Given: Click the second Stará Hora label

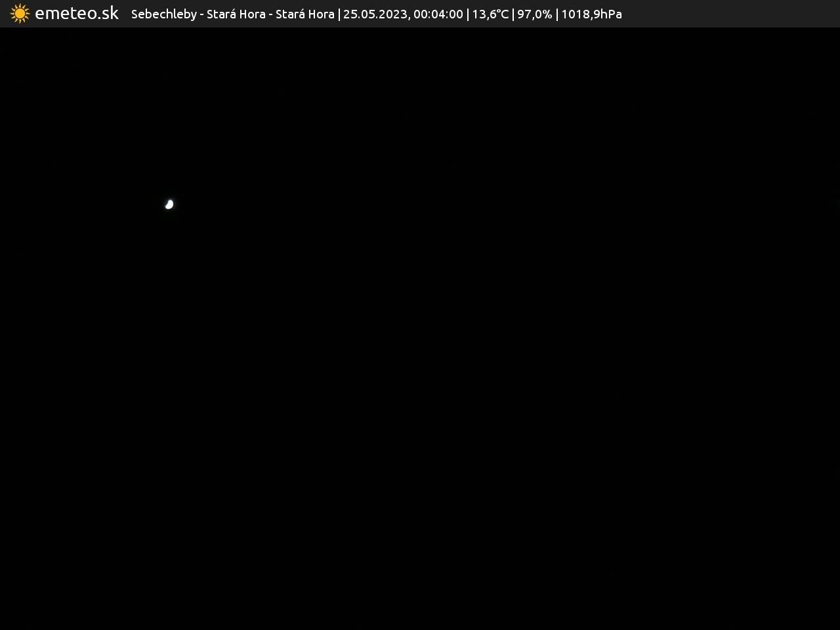Looking at the screenshot, I should (x=304, y=14).
